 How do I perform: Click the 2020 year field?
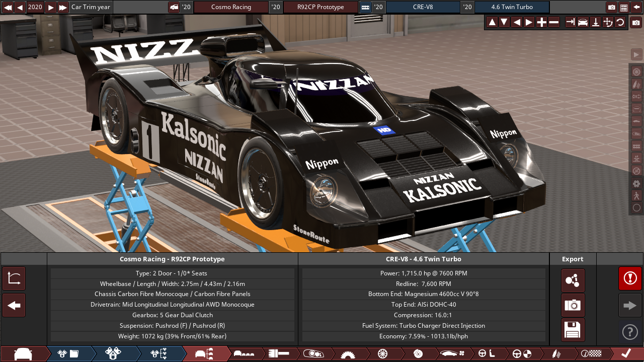35,7
